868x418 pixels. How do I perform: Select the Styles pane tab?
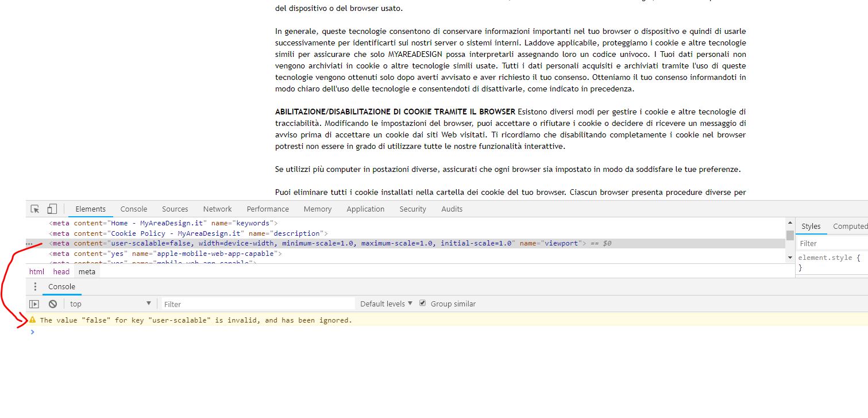(x=811, y=226)
